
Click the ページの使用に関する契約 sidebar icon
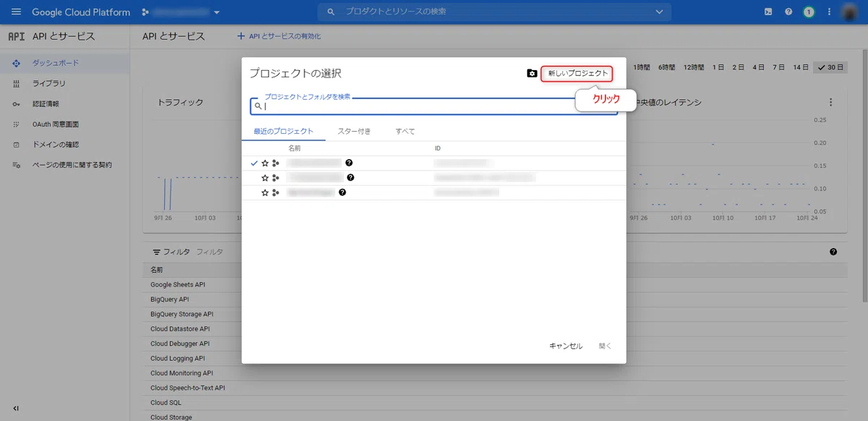(x=16, y=165)
